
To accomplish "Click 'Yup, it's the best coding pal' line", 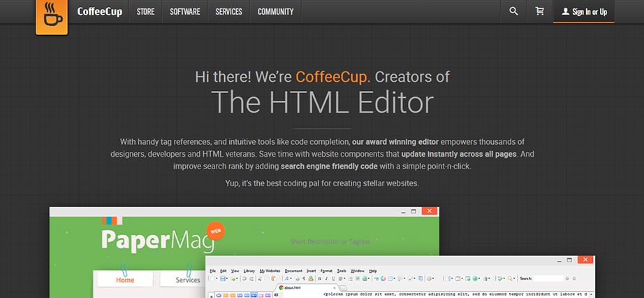I will tap(322, 183).
